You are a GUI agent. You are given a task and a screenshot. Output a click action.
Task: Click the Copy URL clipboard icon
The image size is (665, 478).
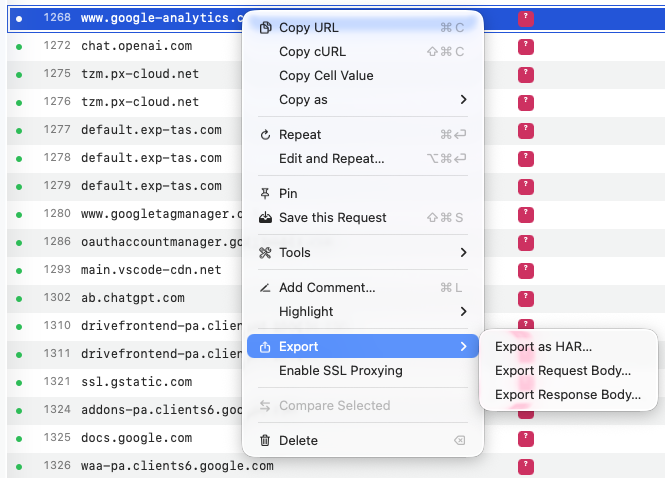265,28
